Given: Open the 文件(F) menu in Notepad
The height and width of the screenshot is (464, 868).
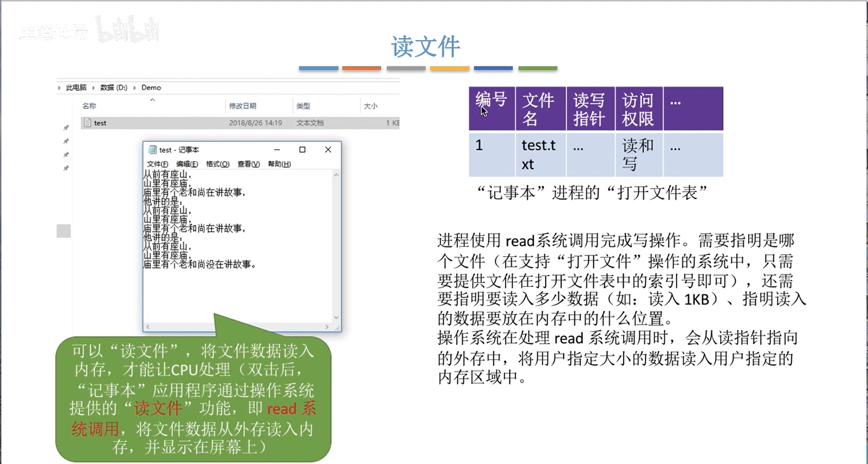Looking at the screenshot, I should (157, 164).
